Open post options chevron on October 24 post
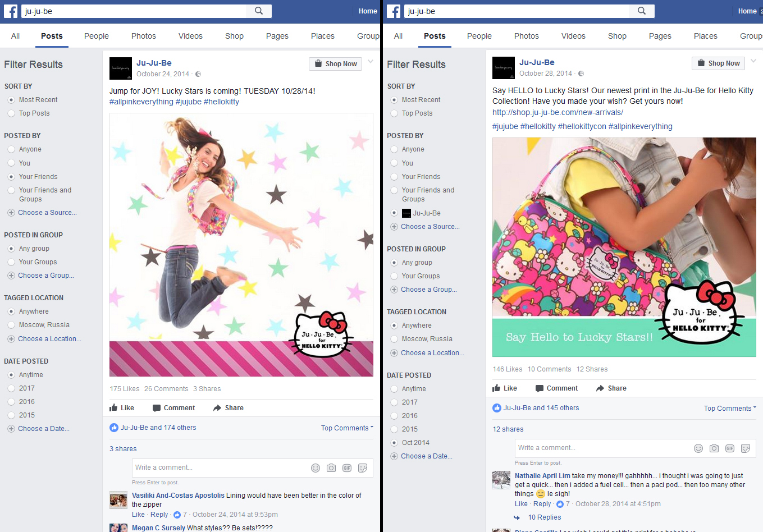Screen dimensions: 763x532 coord(371,62)
